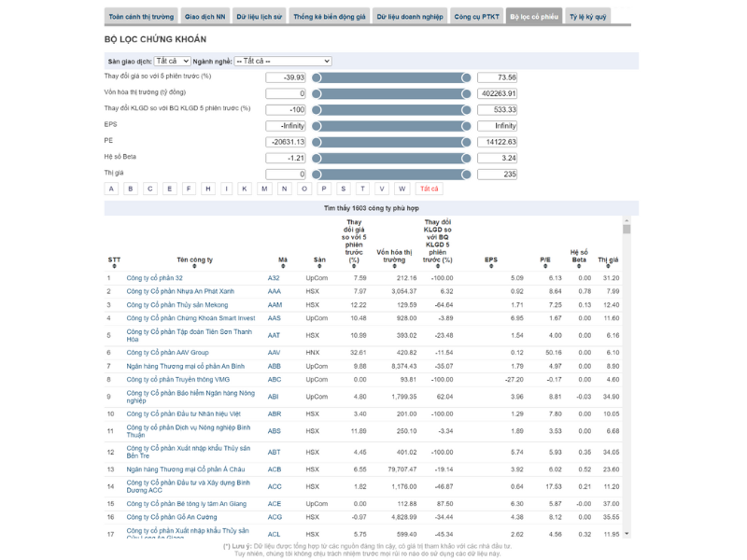Open Ngân hàng Thương mại cổ phần An Bình

coord(185,366)
